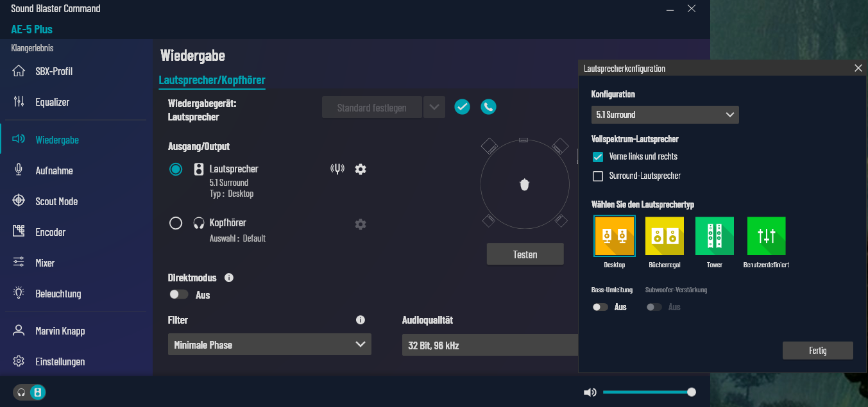The height and width of the screenshot is (407, 868).
Task: Click the speaker calibration tuning fork icon
Action: (337, 169)
